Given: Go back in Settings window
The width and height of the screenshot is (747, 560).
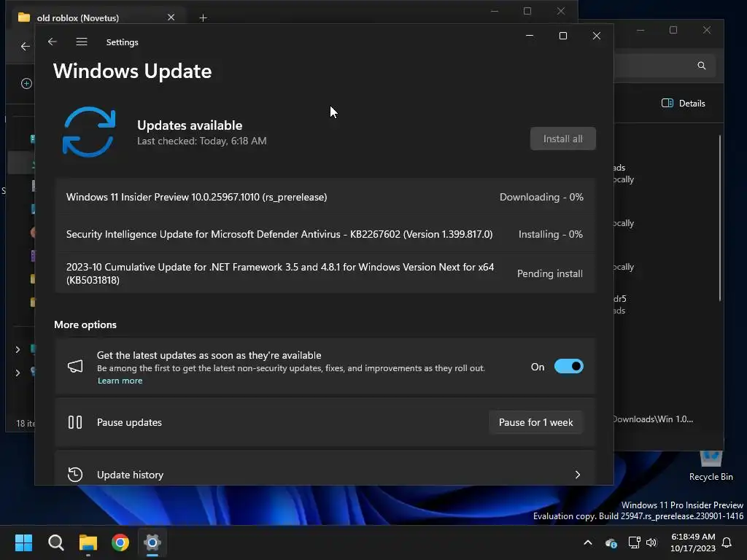Looking at the screenshot, I should point(53,42).
